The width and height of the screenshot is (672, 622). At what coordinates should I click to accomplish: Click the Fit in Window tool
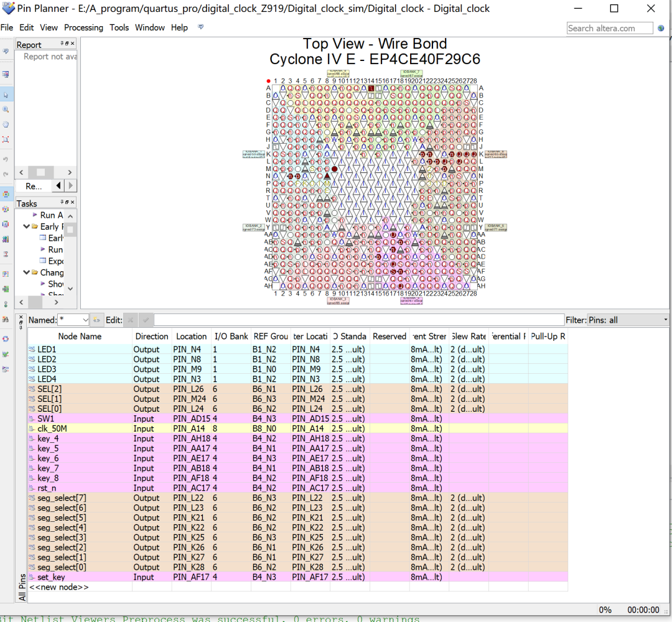pos(6,140)
